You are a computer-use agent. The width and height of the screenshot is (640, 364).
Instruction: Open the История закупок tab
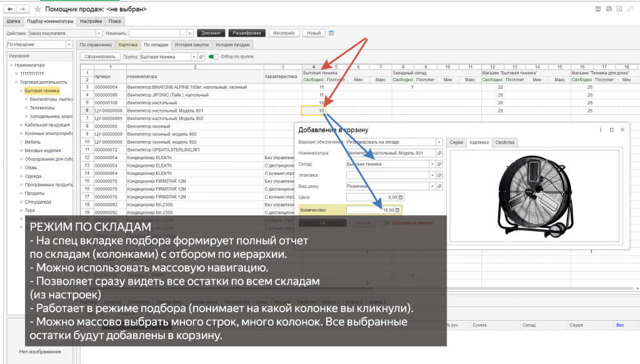tap(192, 45)
